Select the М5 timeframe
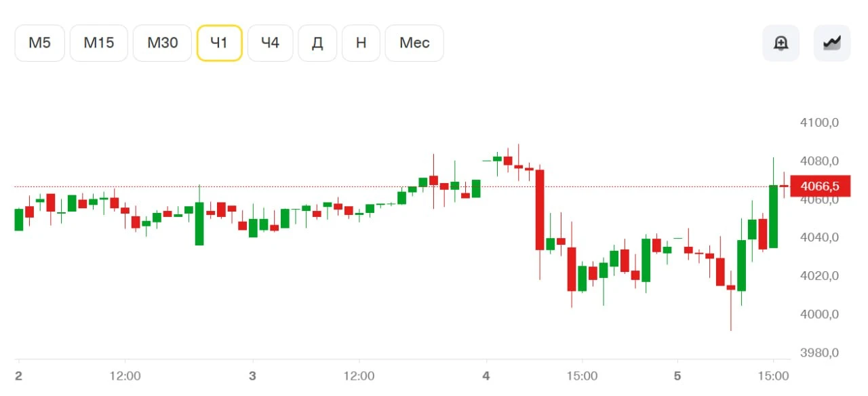The image size is (868, 396). [x=39, y=43]
